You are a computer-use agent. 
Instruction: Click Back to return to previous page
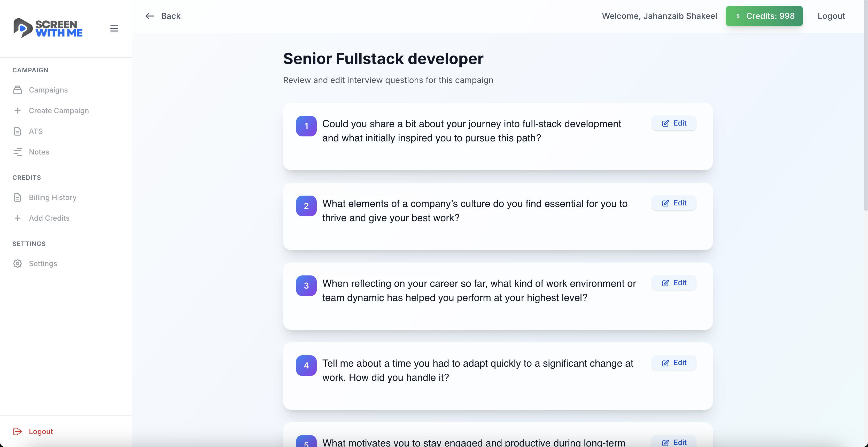171,16
